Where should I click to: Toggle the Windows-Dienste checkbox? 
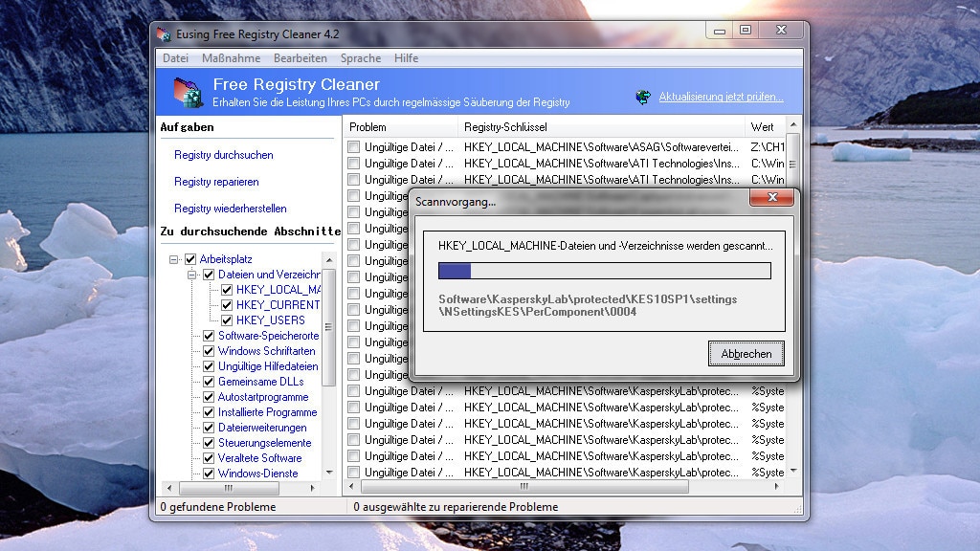209,474
